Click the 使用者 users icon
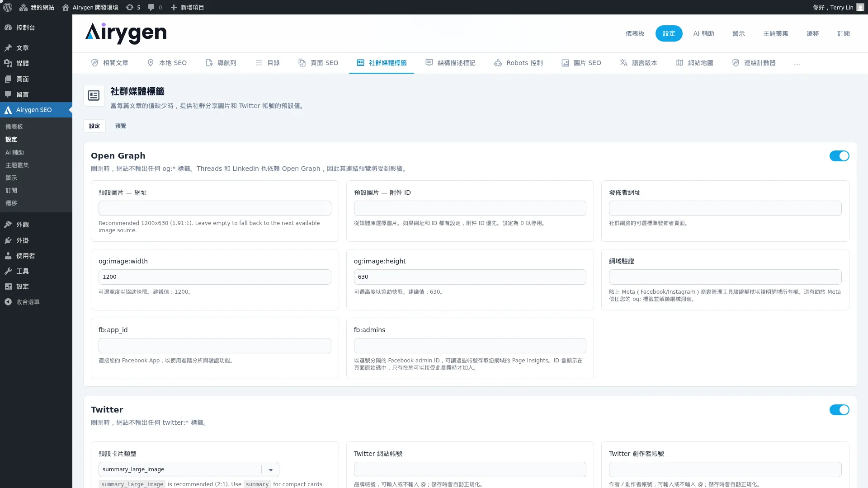The height and width of the screenshot is (488, 868). [8, 256]
